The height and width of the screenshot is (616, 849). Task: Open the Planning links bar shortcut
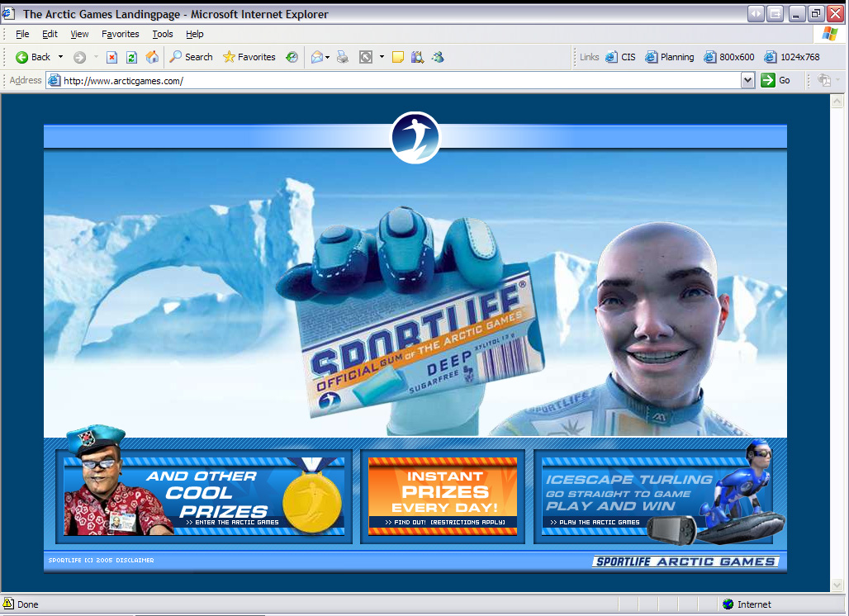pyautogui.click(x=669, y=57)
